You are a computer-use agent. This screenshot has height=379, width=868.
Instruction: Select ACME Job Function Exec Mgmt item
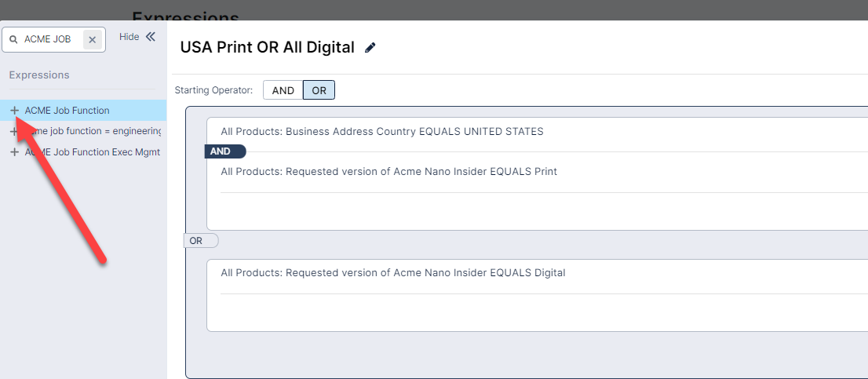[93, 152]
